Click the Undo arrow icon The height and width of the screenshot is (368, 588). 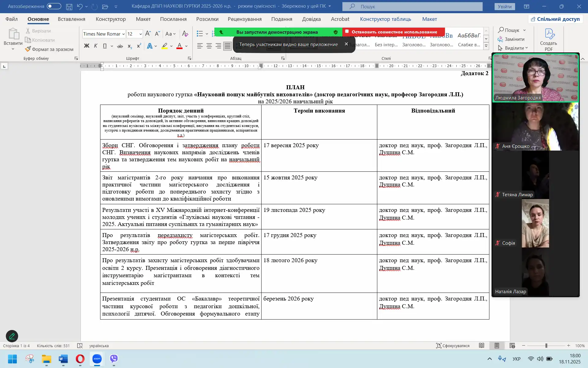tap(80, 6)
